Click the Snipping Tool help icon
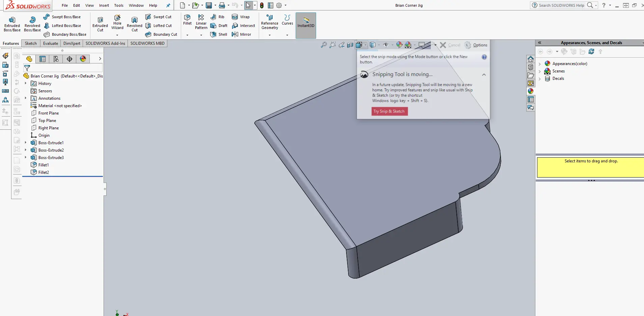This screenshot has width=644, height=316. coord(484,57)
